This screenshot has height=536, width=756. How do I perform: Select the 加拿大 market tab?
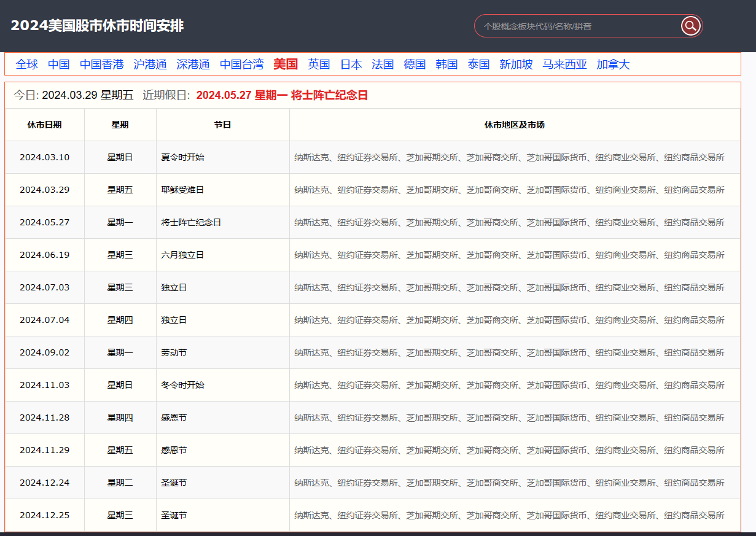[x=613, y=64]
